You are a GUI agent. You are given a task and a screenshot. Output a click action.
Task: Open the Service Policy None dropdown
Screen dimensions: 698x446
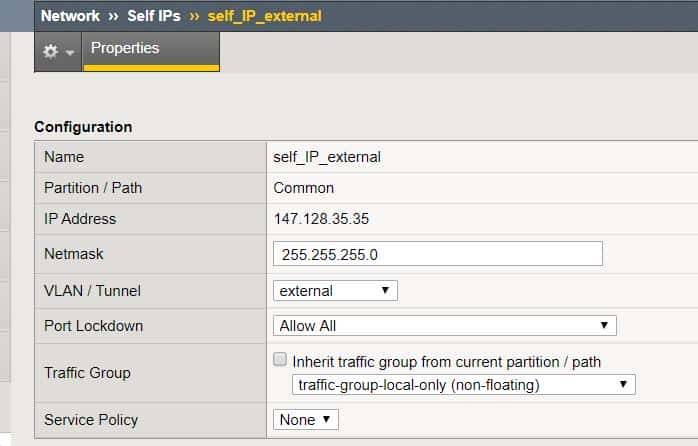[x=305, y=420]
